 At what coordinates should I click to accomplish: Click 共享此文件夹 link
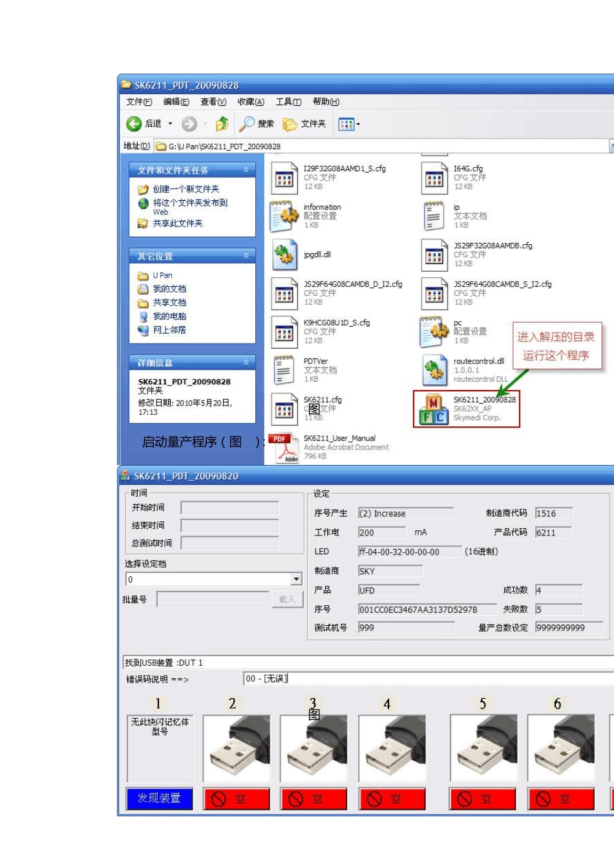[x=178, y=223]
